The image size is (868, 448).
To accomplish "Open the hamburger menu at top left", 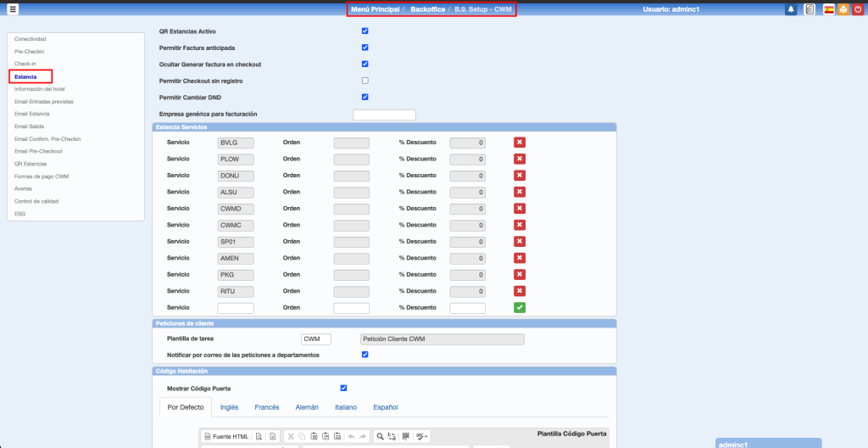I will 13,9.
